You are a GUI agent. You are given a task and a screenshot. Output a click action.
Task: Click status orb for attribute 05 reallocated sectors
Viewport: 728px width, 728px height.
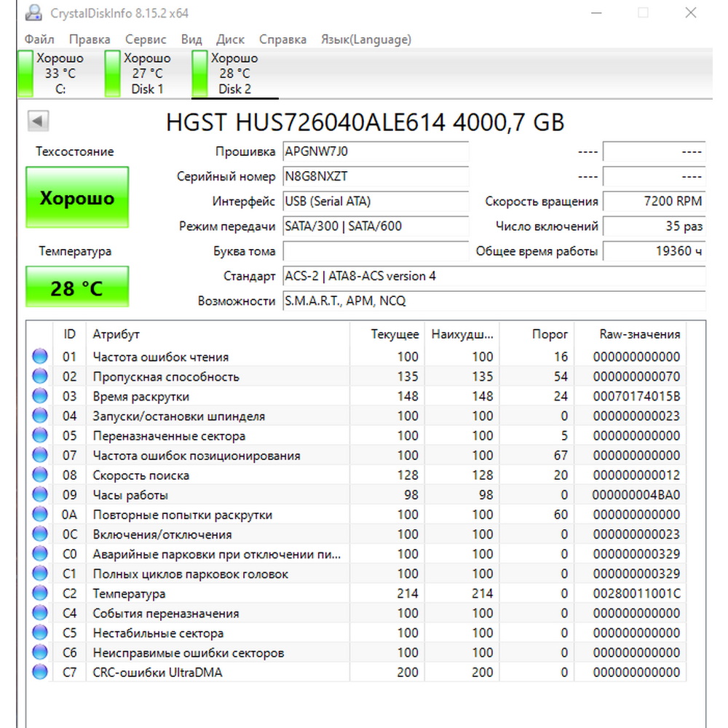[x=40, y=435]
